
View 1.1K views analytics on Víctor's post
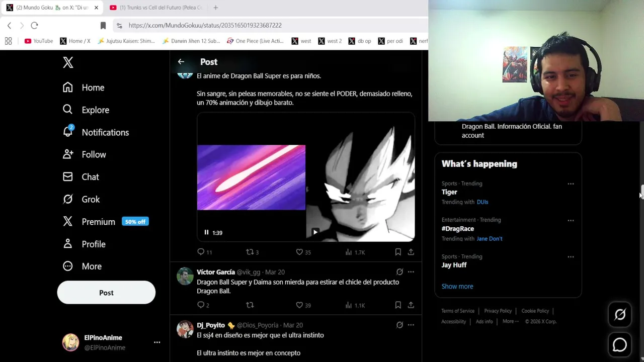click(x=355, y=305)
